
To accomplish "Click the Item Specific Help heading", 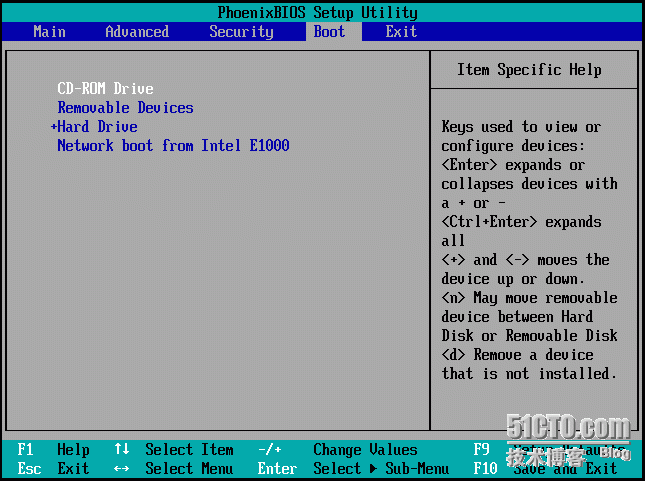I will pyautogui.click(x=529, y=70).
